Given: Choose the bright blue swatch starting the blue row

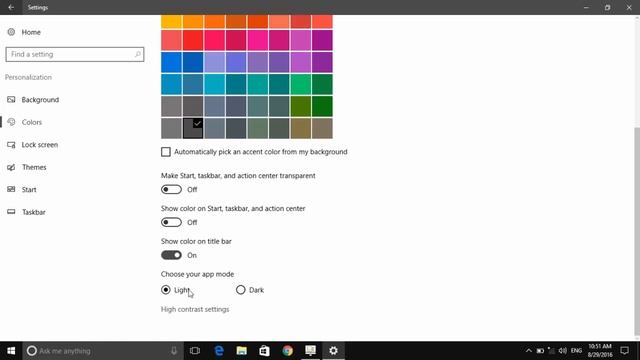Looking at the screenshot, I should (171, 62).
